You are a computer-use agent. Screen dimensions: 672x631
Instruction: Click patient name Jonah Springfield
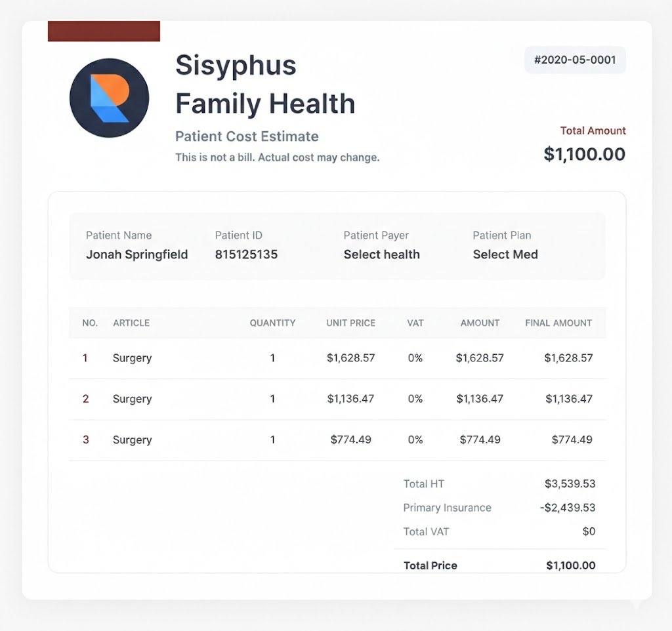[x=136, y=254]
